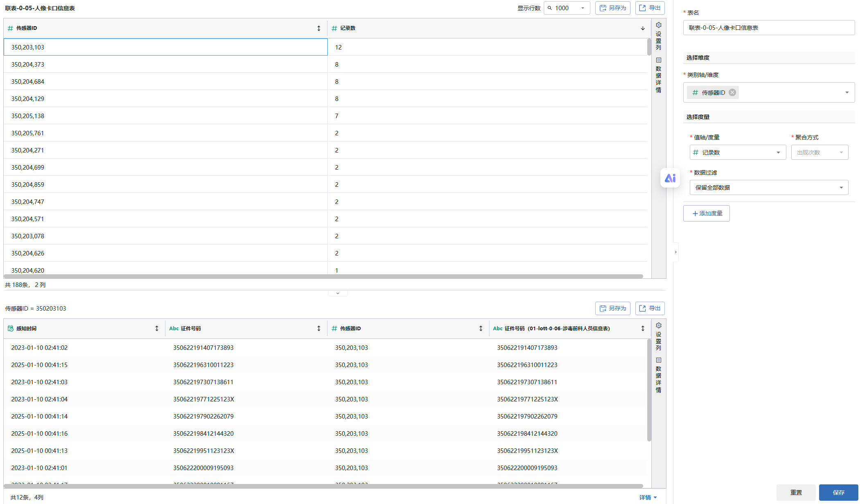860x504 pixels.
Task: Open top table column settings gear
Action: point(658,25)
